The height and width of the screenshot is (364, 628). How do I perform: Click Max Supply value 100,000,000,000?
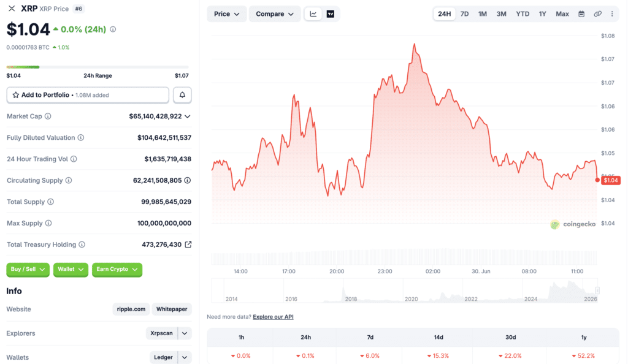(164, 223)
